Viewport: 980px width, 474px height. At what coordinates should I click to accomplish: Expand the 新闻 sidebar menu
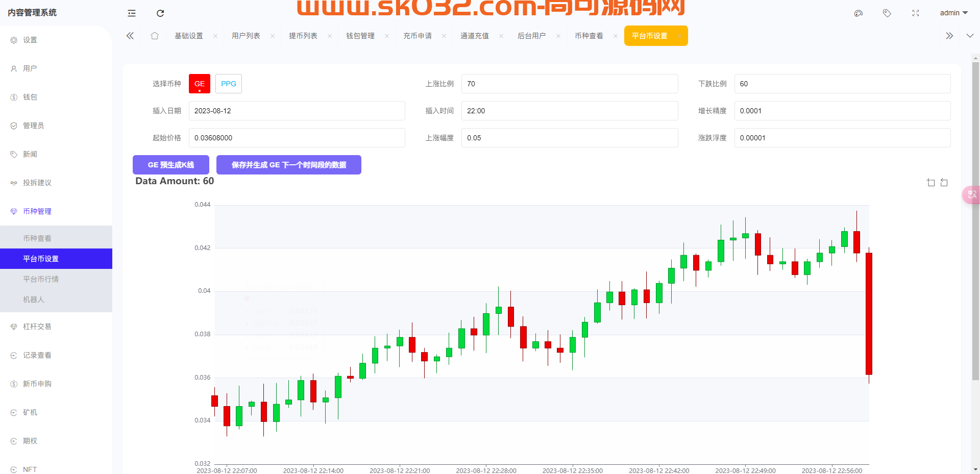tap(56, 154)
